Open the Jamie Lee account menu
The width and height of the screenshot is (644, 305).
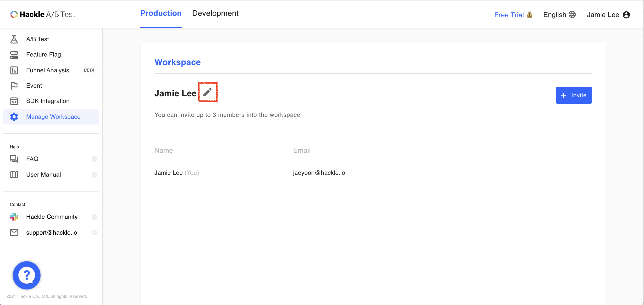(603, 15)
